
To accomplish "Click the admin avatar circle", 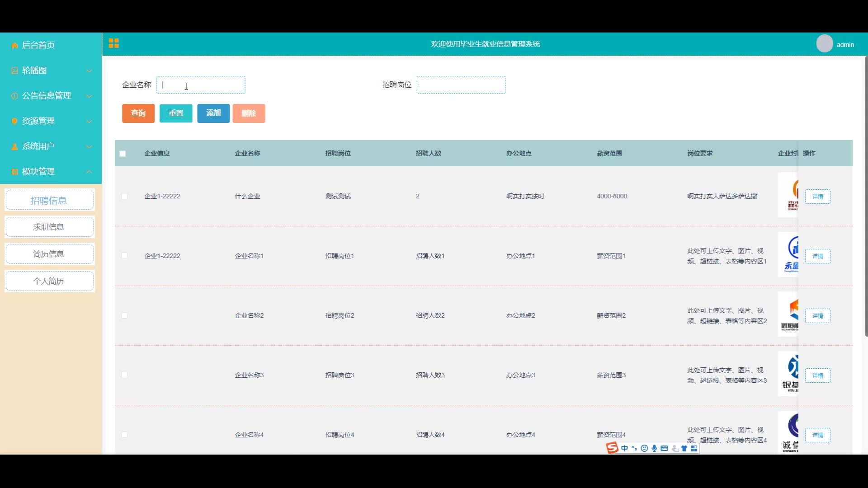I will tap(824, 44).
